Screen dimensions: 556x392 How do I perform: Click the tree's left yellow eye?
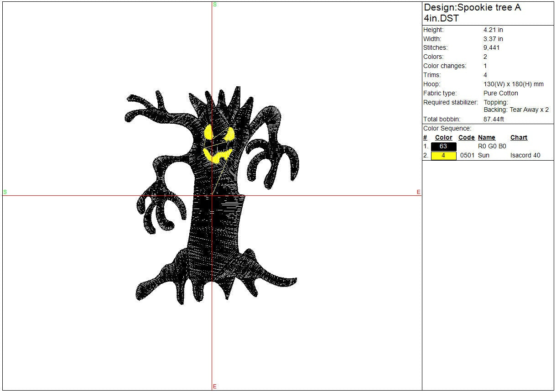coord(208,132)
